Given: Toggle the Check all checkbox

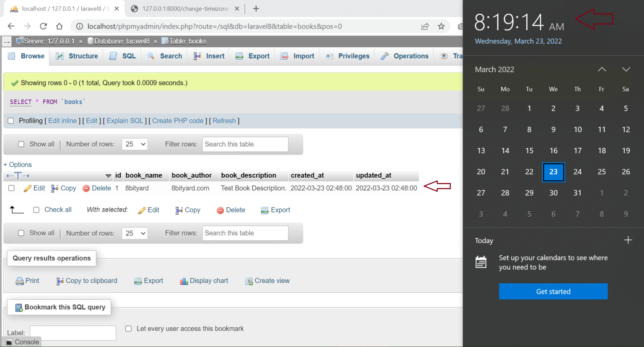Looking at the screenshot, I should pyautogui.click(x=36, y=210).
